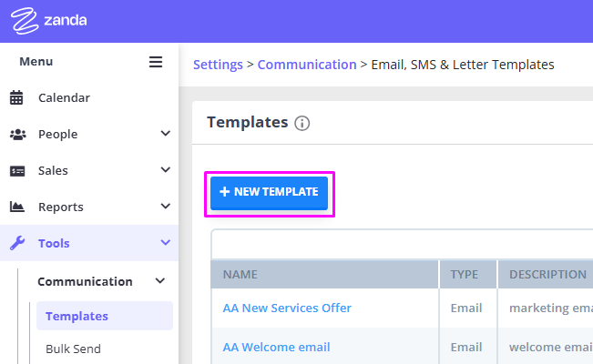Screen dimensions: 593x364
Task: Open the Reports chart icon
Action: tap(17, 207)
